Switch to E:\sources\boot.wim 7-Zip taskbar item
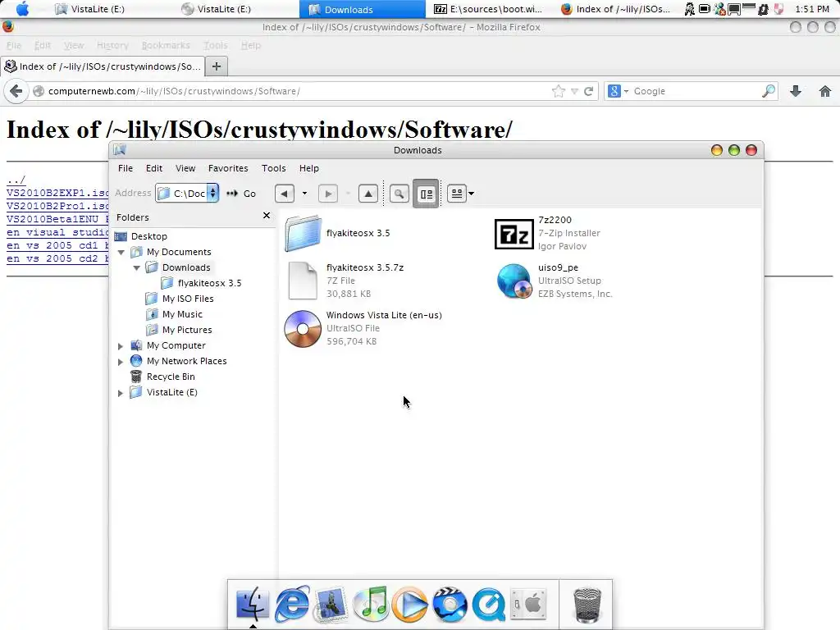 pyautogui.click(x=489, y=9)
